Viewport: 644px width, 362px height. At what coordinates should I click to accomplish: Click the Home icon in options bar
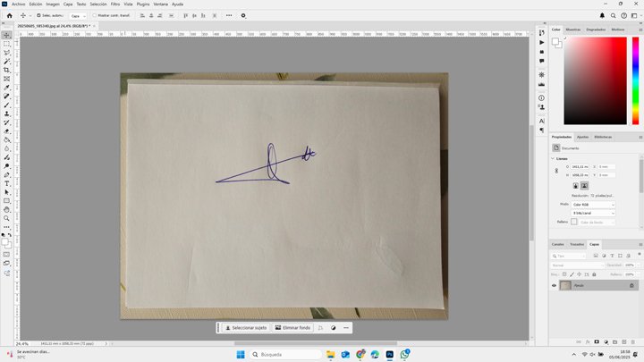click(x=7, y=15)
